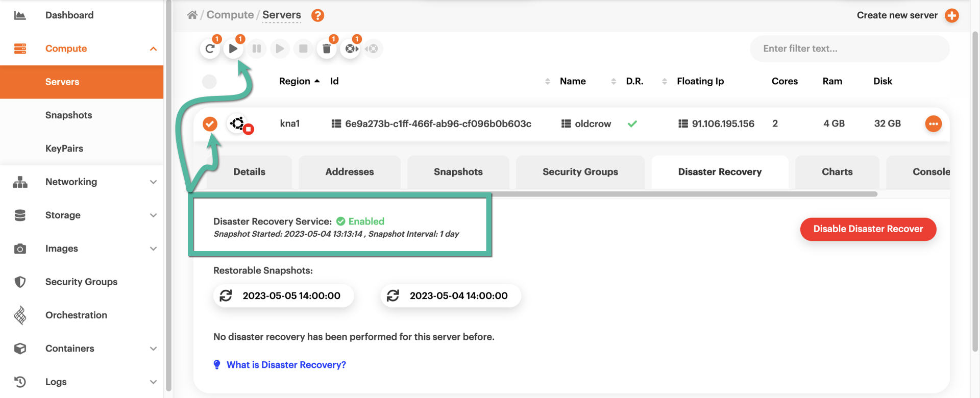Viewport: 980px width, 398px height.
Task: Toggle the select-all servers header circle
Action: click(x=209, y=82)
